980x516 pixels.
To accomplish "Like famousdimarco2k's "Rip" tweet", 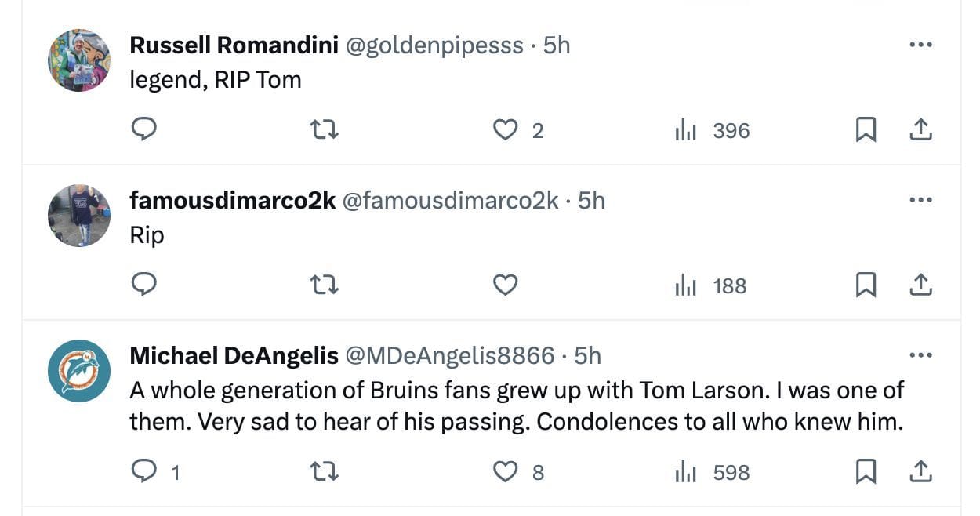I will [x=506, y=285].
